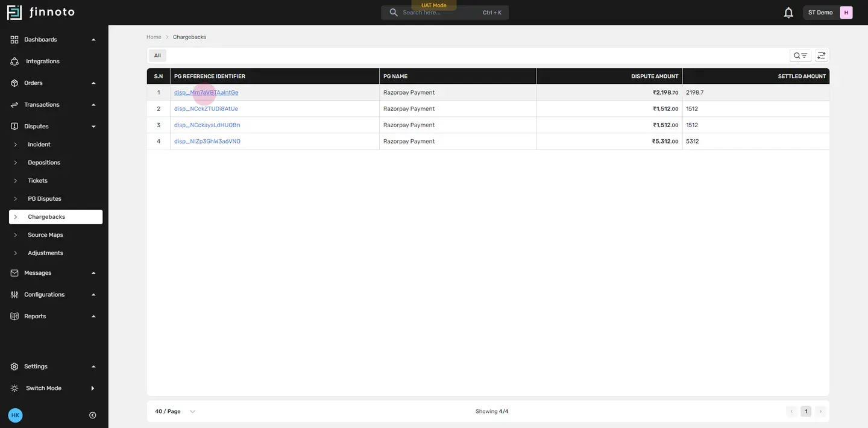Expand the Messages menu arrow
Image resolution: width=868 pixels, height=428 pixels.
[x=93, y=273]
